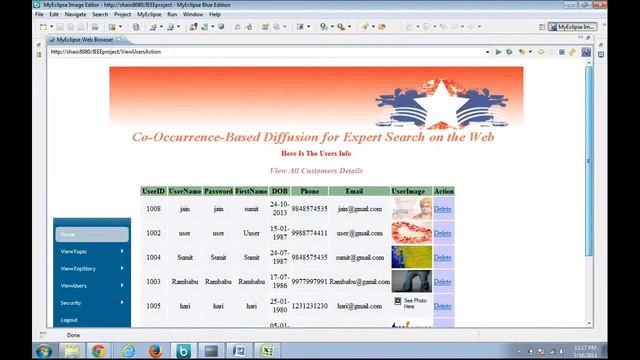The height and width of the screenshot is (360, 640).
Task: Click the Home sidebar button
Action: point(92,234)
